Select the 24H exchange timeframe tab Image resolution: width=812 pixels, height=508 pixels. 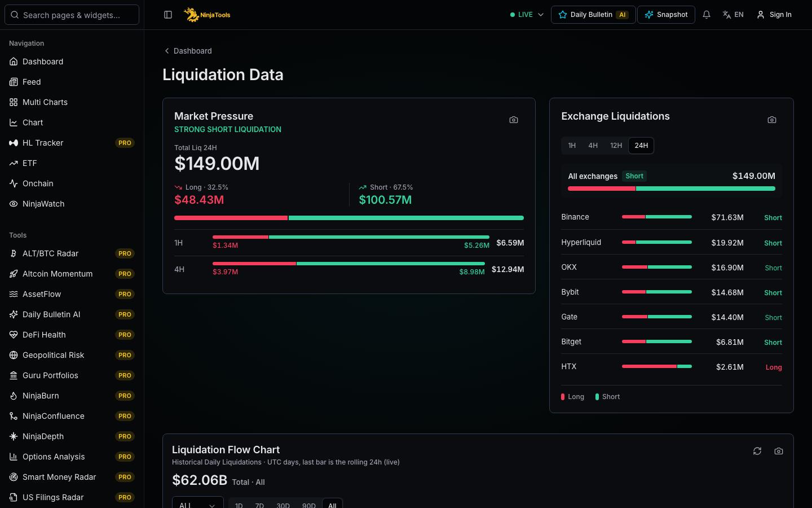[641, 146]
